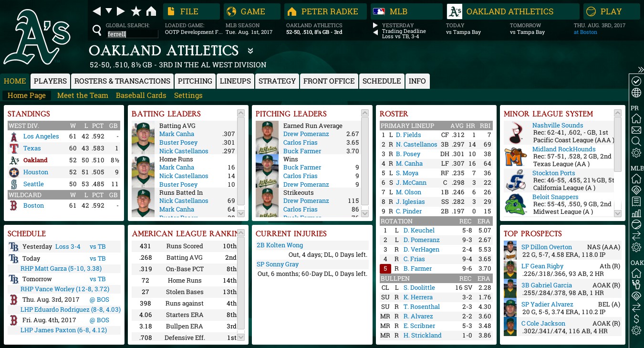The height and width of the screenshot is (348, 644).
Task: Click the Minor League System scroll-up arrow
Action: tap(618, 113)
